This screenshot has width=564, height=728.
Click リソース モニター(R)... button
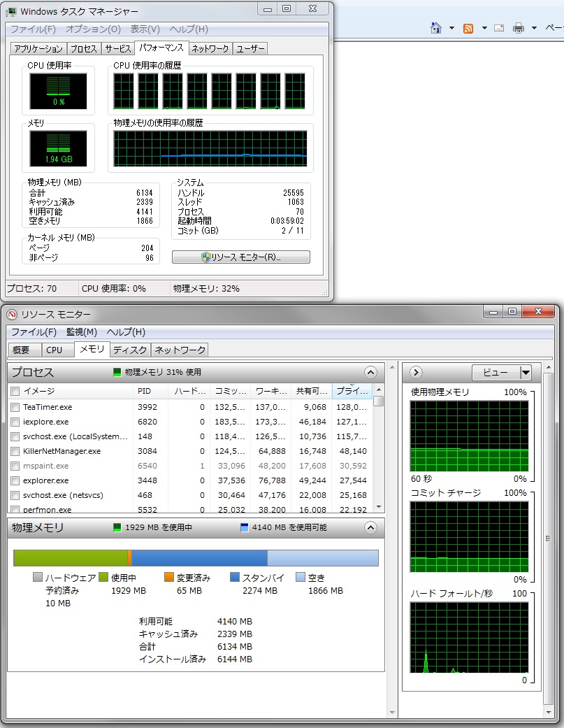[240, 257]
